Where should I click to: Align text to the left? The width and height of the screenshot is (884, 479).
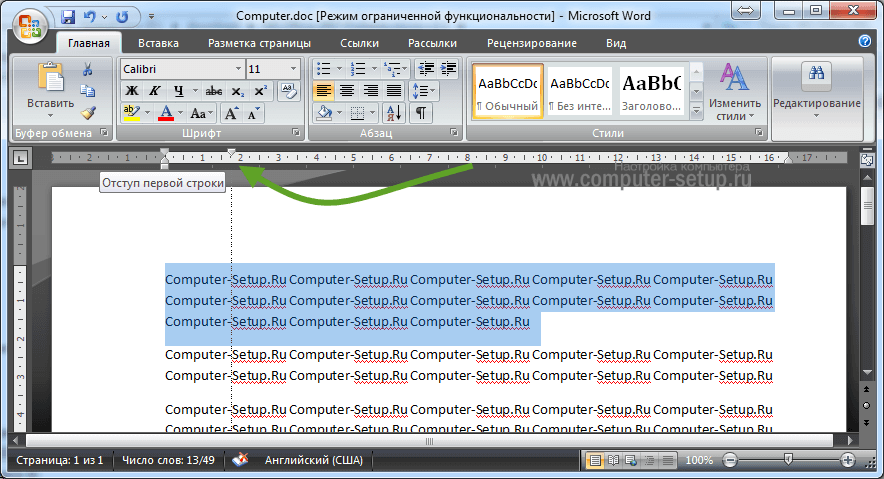pos(323,91)
